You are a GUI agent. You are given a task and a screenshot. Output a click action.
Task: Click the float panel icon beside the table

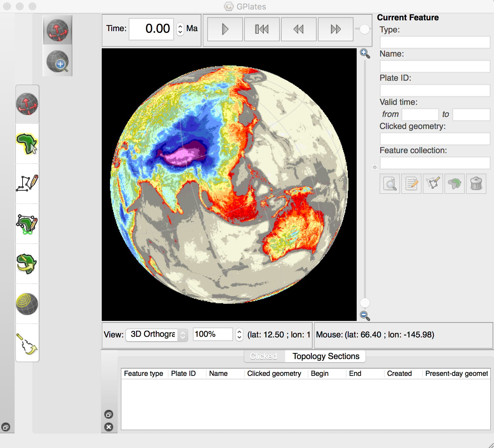coord(109,414)
